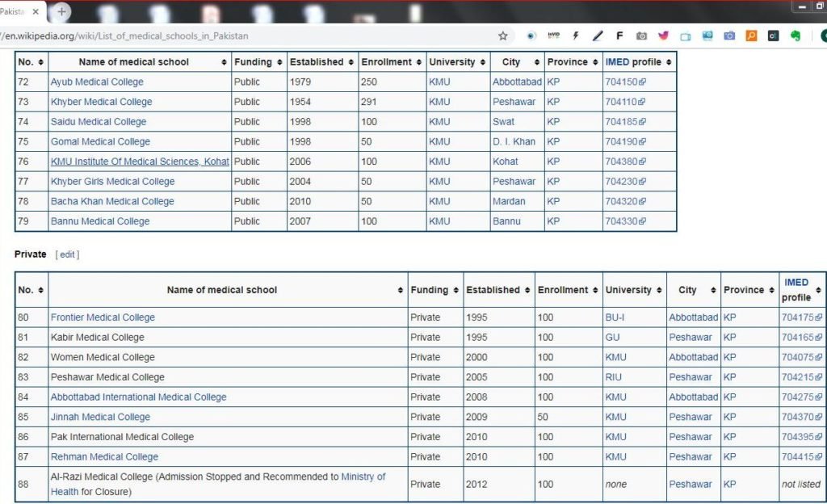
Task: Go to Jinnah Medical College article
Action: (x=100, y=417)
